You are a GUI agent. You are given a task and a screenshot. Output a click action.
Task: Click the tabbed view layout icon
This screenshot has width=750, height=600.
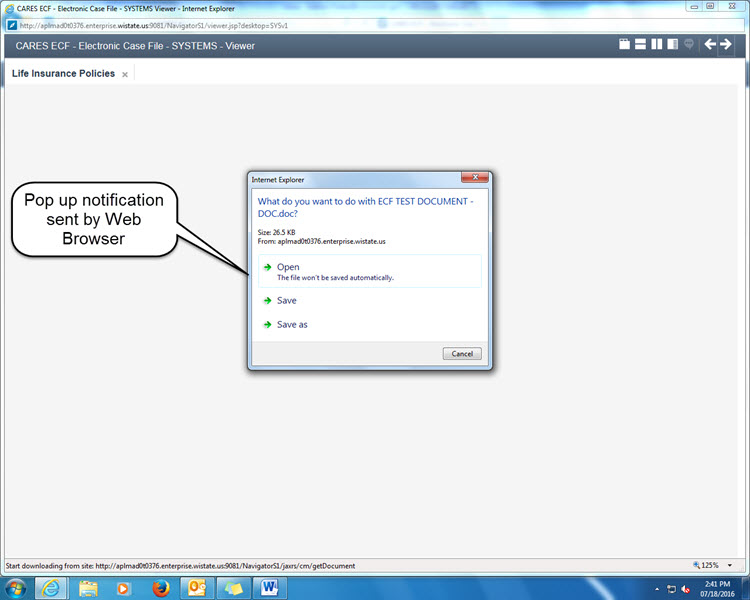pyautogui.click(x=624, y=45)
